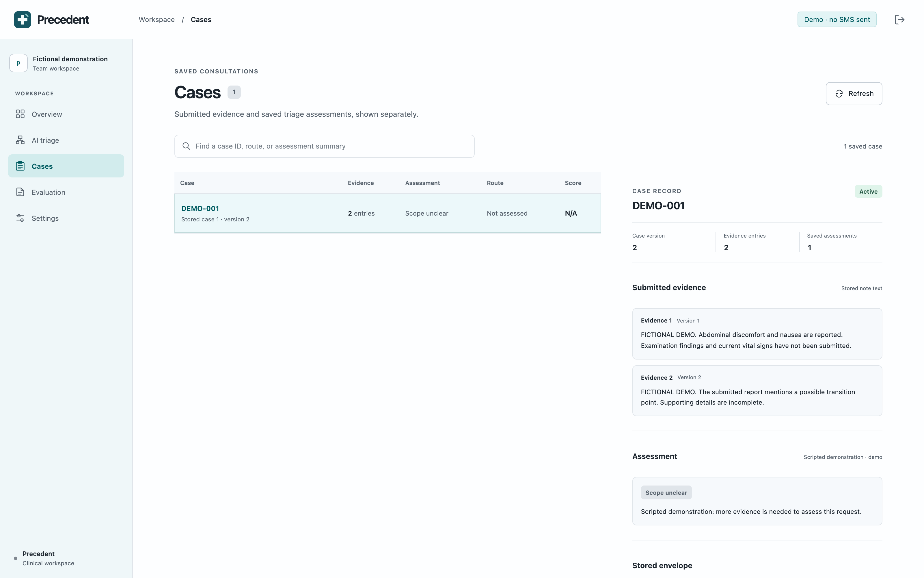Viewport: 924px width, 578px height.
Task: Click the 'Not assessed' route cell
Action: (507, 213)
